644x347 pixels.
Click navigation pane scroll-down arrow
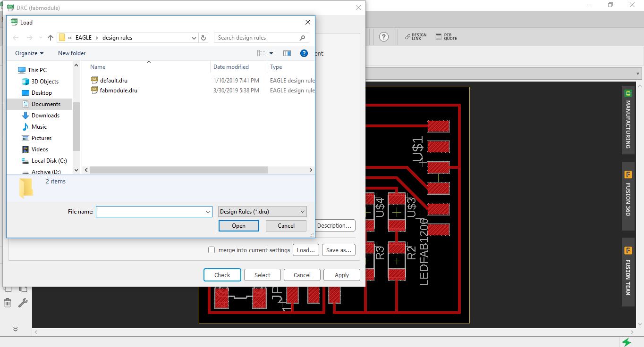click(76, 171)
